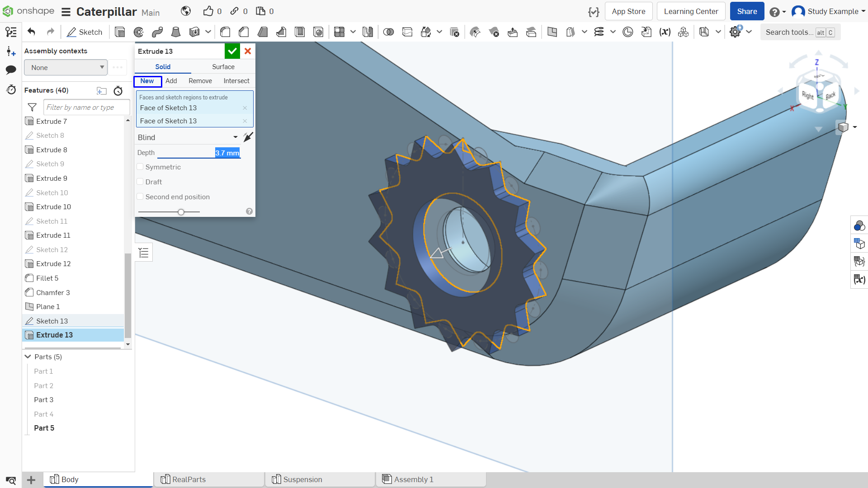Open the Appearances panel icon
This screenshot has height=488, width=868.
point(859,225)
